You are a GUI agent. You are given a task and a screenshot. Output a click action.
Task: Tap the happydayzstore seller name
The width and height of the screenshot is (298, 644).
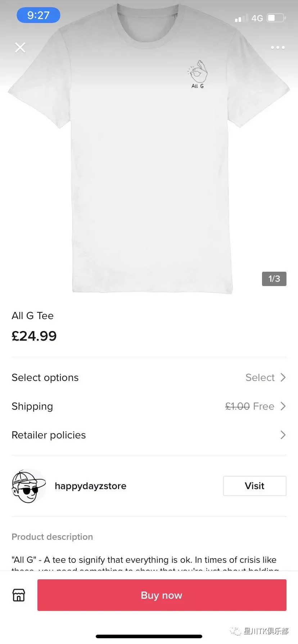(90, 486)
